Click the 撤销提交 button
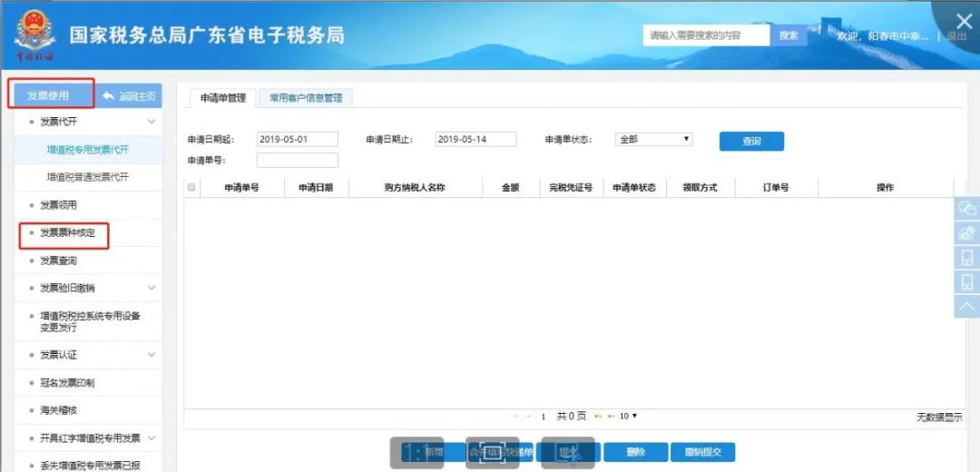980x472 pixels. [702, 452]
